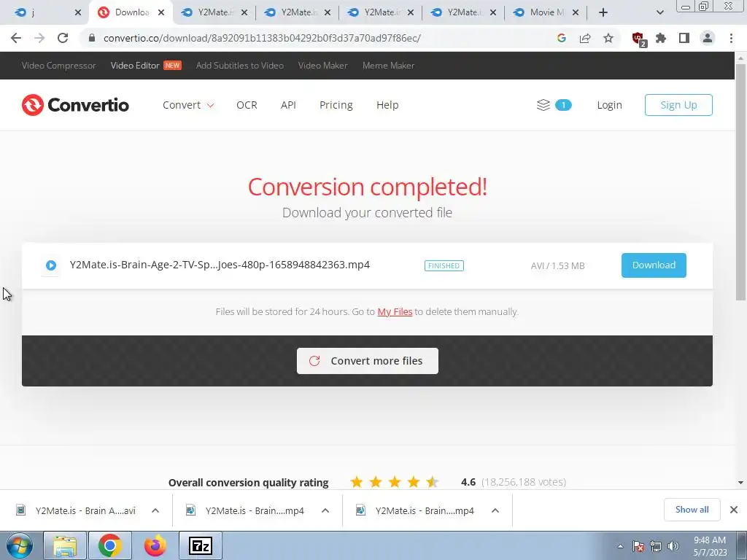The width and height of the screenshot is (747, 560).
Task: Toggle the browser side panel icon
Action: [x=684, y=38]
